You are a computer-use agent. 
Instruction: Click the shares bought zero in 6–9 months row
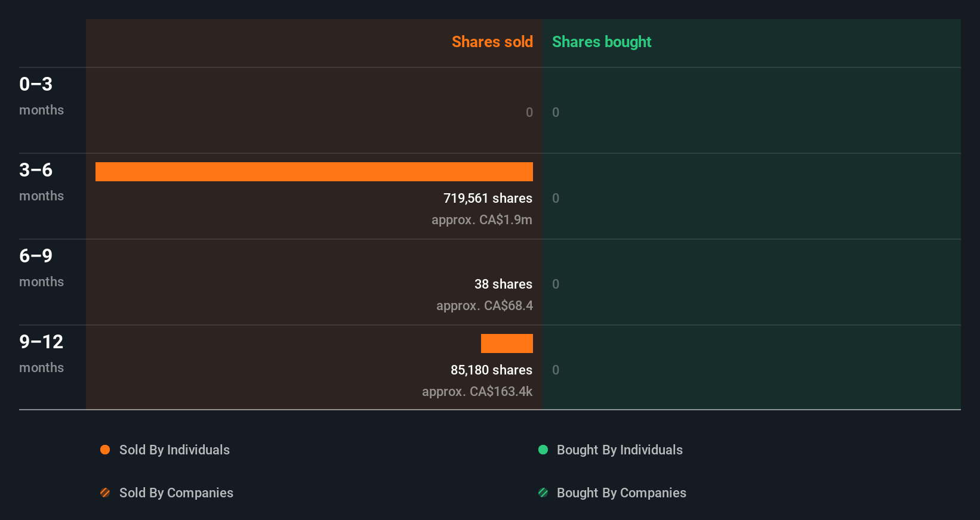[x=556, y=284]
